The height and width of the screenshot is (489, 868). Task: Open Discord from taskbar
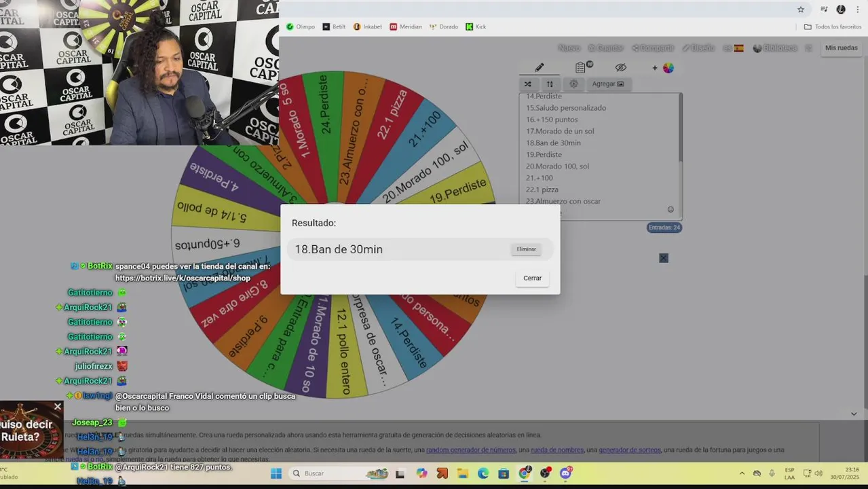tap(565, 473)
